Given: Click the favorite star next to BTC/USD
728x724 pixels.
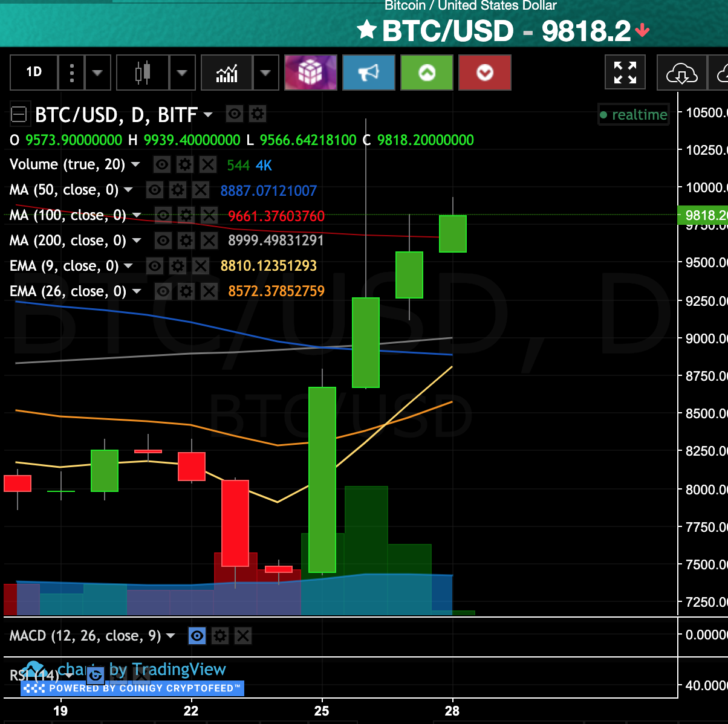Looking at the screenshot, I should (366, 30).
